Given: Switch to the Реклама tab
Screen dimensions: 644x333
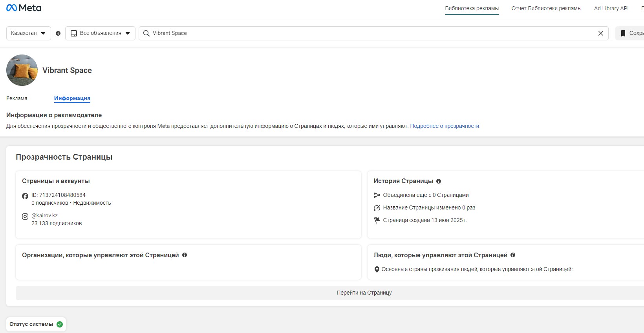Looking at the screenshot, I should coord(17,98).
